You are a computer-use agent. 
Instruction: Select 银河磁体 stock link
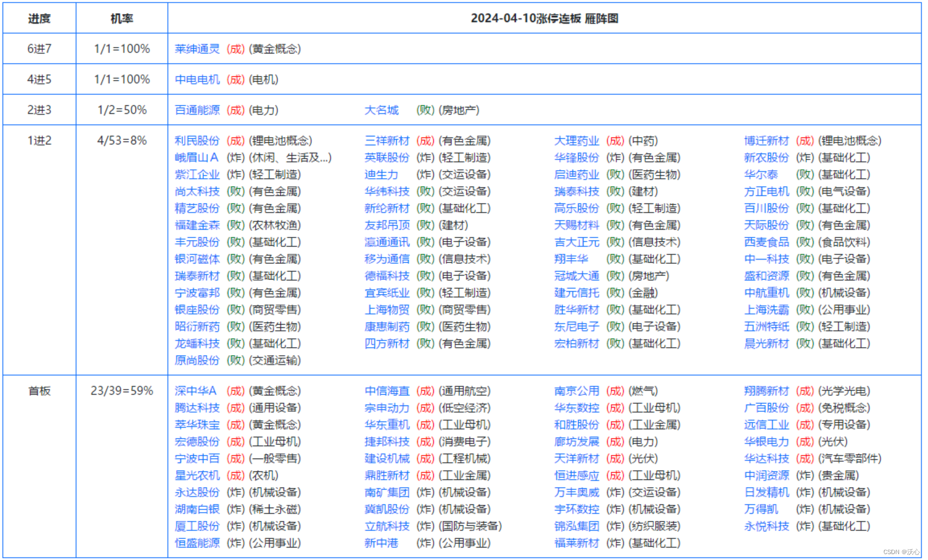coord(197,259)
